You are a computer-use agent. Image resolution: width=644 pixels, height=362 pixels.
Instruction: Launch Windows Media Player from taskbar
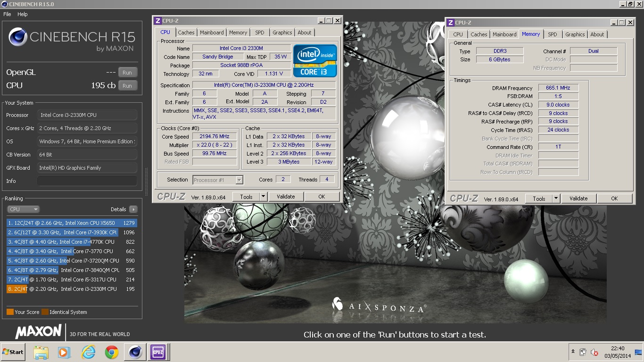64,352
